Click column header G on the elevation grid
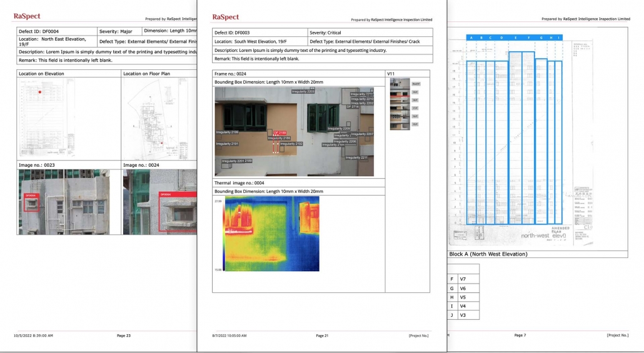644x353 pixels. 541,37
